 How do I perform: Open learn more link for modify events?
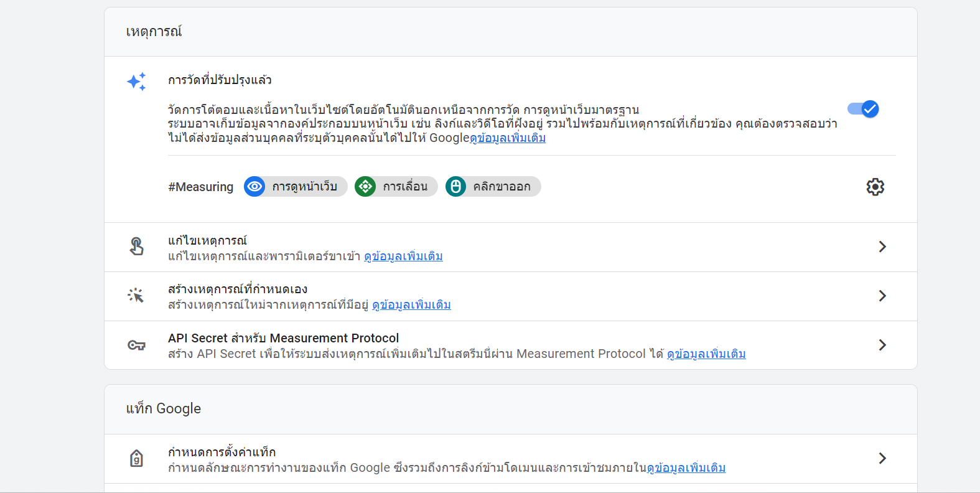tap(403, 256)
